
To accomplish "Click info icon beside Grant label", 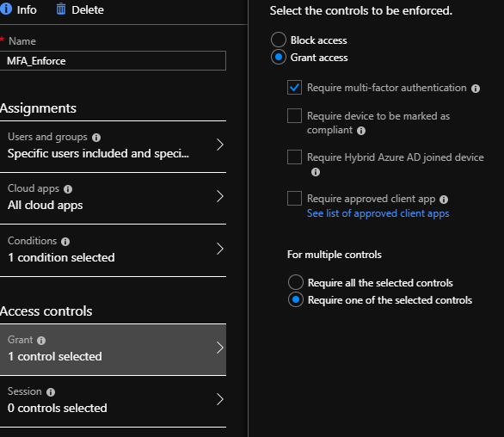I will [x=41, y=341].
